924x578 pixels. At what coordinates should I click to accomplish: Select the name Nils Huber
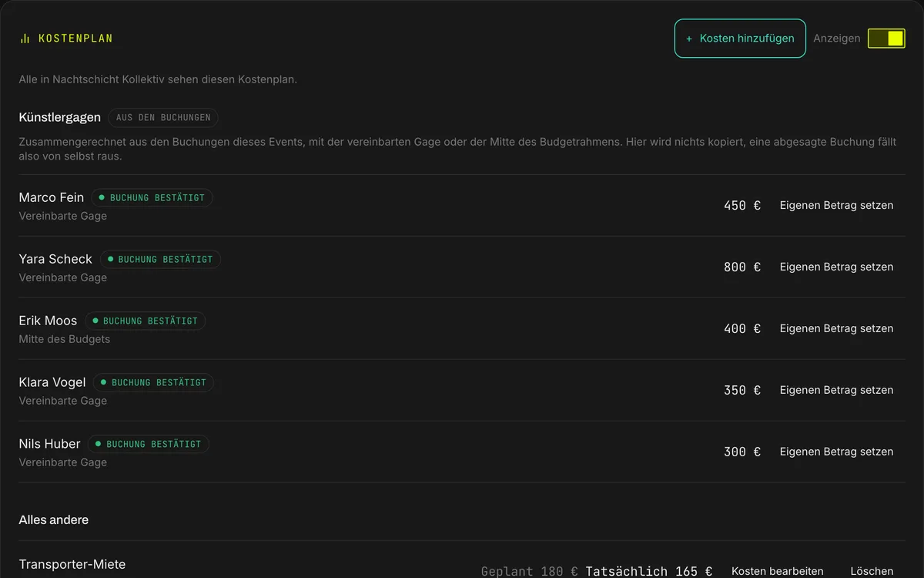[49, 444]
